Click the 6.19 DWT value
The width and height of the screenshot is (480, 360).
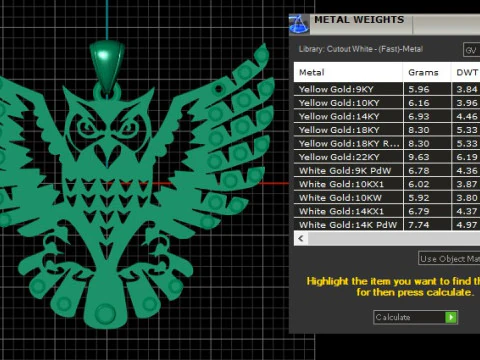467,157
